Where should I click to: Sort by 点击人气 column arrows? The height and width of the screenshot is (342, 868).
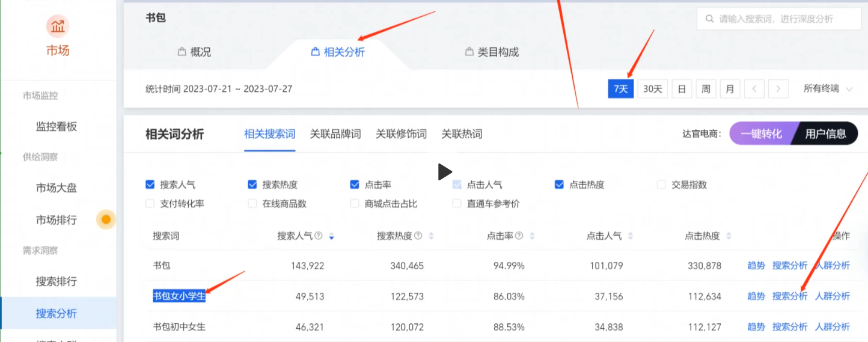point(632,236)
